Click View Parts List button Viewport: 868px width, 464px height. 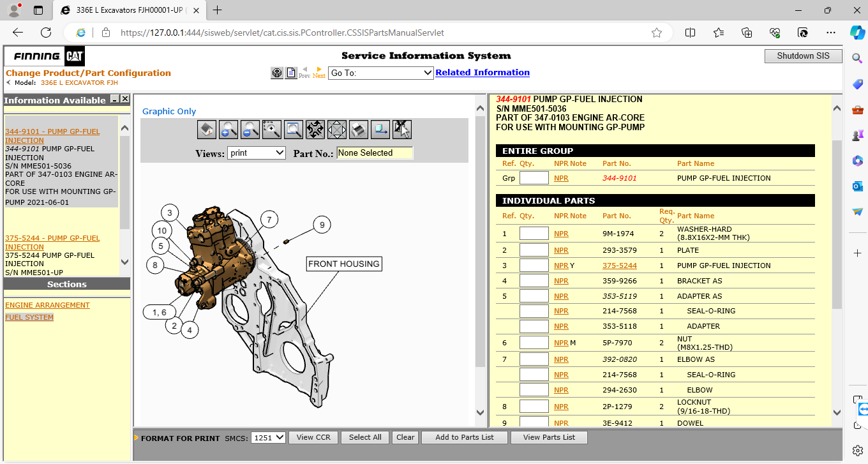tap(549, 437)
